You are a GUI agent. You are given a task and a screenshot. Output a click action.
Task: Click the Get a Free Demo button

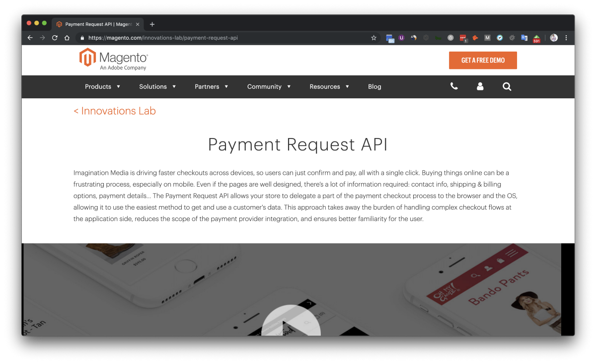483,60
